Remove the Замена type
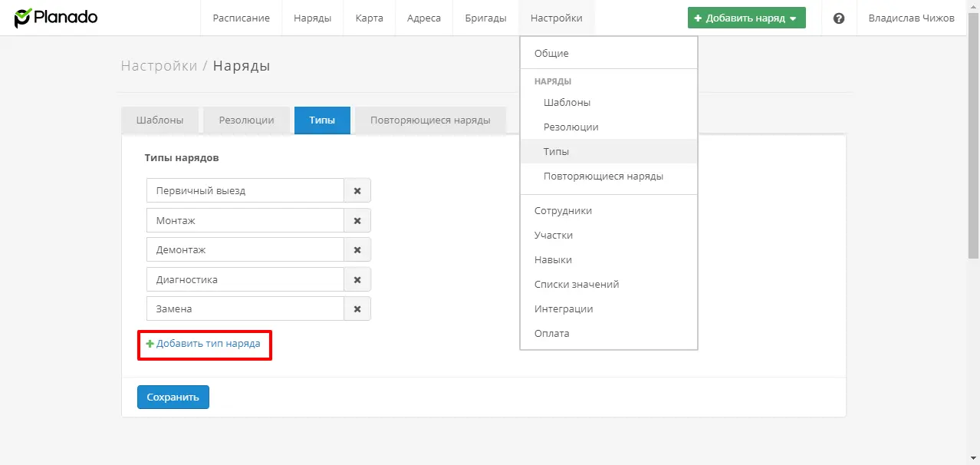This screenshot has width=980, height=465. [357, 308]
